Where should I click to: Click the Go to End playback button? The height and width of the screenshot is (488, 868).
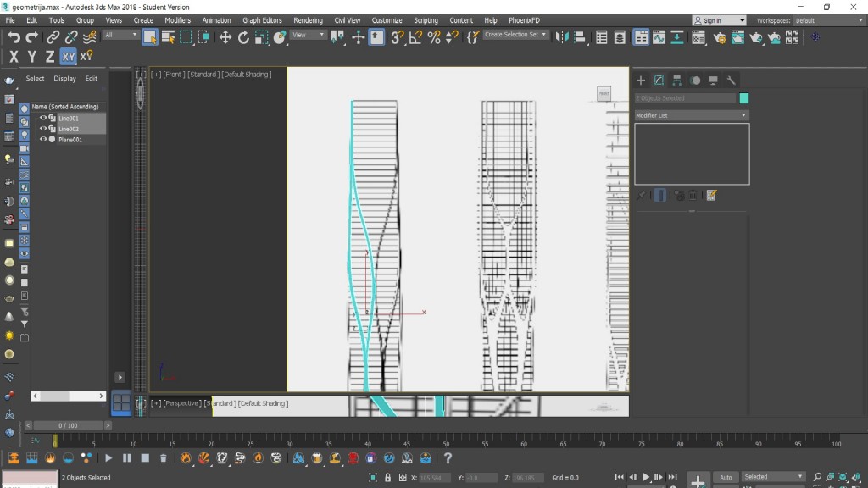click(x=672, y=477)
